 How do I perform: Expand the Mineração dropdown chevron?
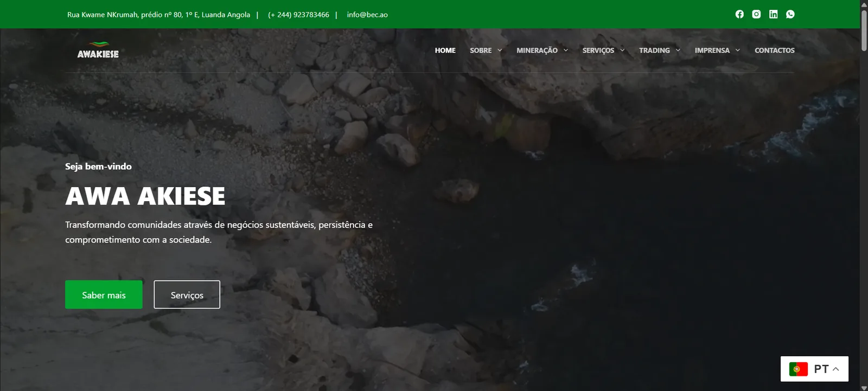click(566, 50)
